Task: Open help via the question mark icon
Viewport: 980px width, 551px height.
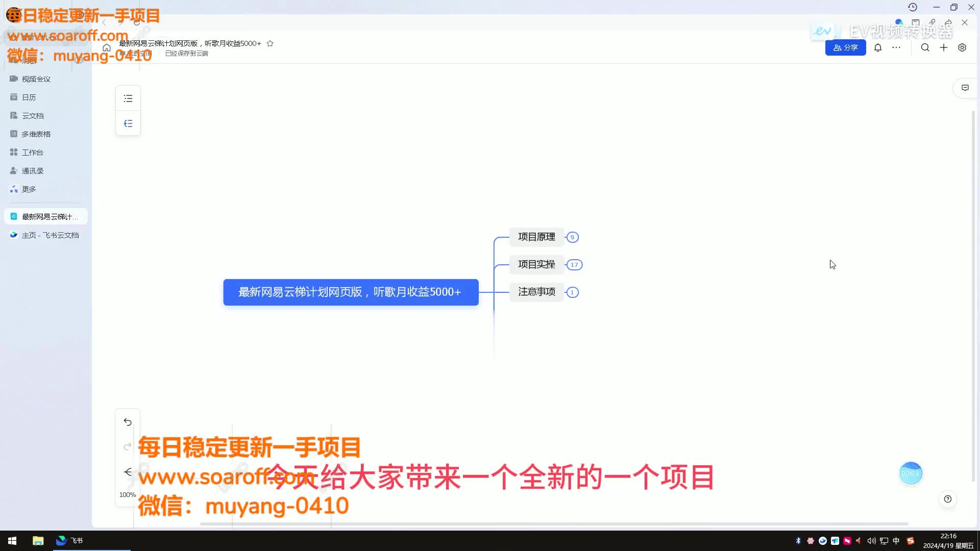Action: 948,499
